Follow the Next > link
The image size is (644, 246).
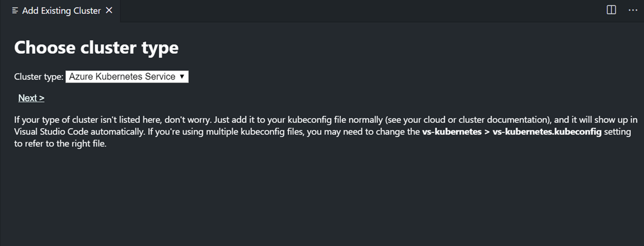pos(31,98)
